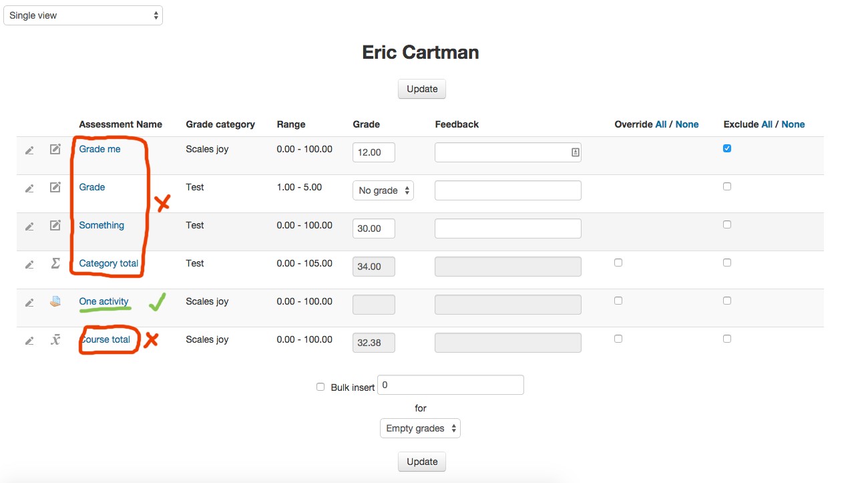Open the One activity link
This screenshot has width=868, height=483.
(104, 301)
